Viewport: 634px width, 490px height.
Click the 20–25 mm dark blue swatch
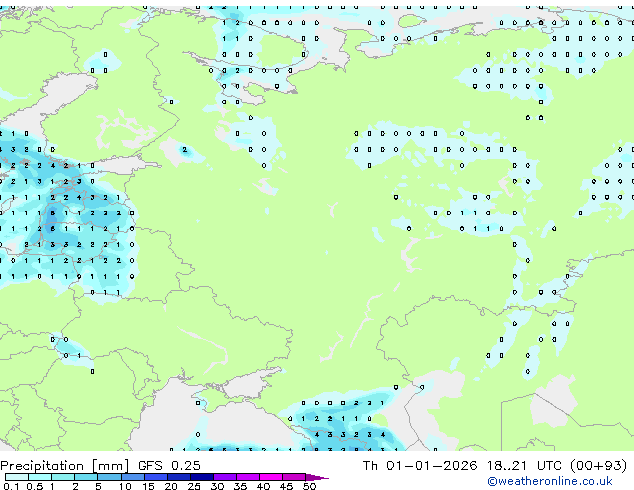179,477
